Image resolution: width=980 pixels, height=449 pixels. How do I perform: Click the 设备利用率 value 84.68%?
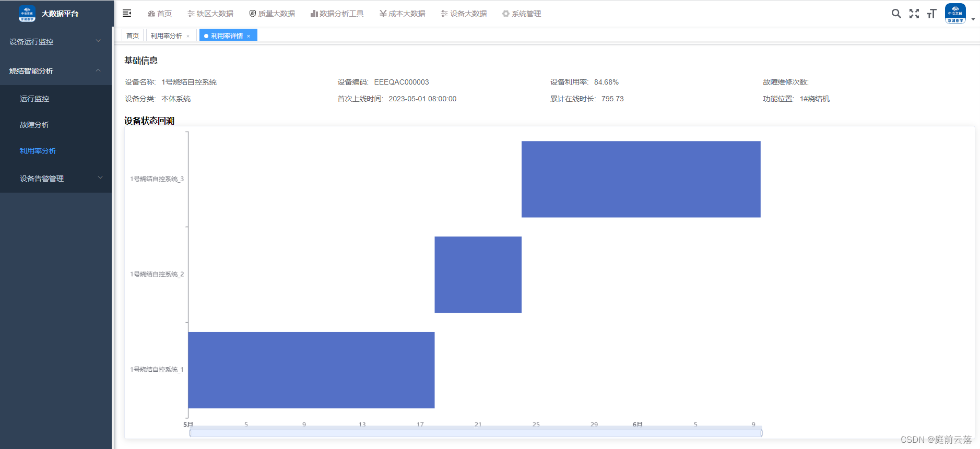tap(606, 82)
